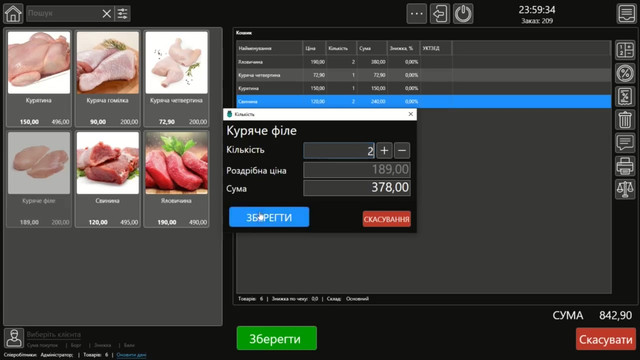Clear the search field with X
This screenshot has height=360, width=640.
tap(107, 14)
